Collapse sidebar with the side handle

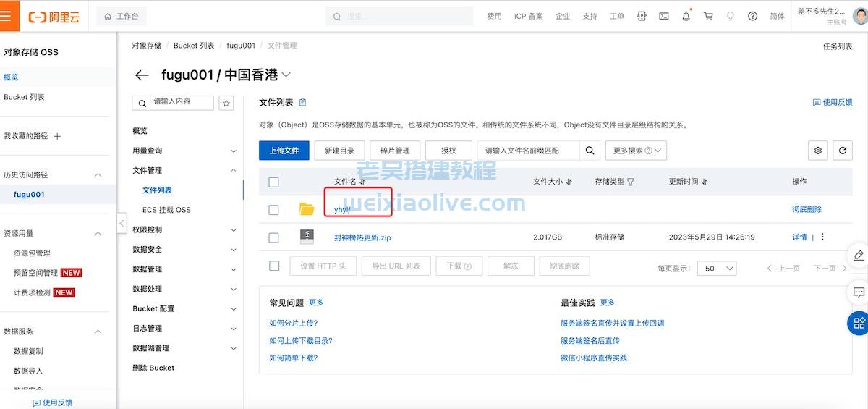coord(122,223)
